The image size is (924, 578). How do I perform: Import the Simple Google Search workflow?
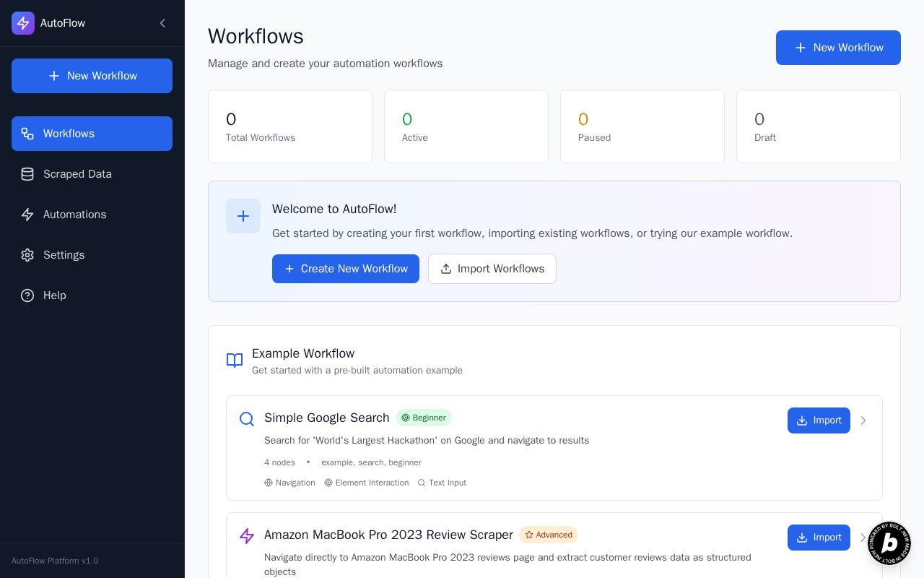point(819,420)
